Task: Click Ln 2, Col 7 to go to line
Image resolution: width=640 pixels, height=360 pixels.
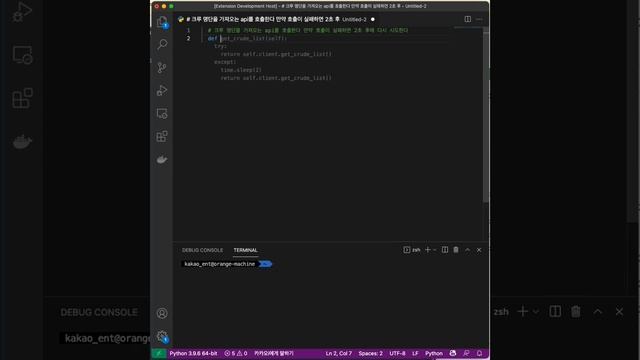Action: click(338, 353)
